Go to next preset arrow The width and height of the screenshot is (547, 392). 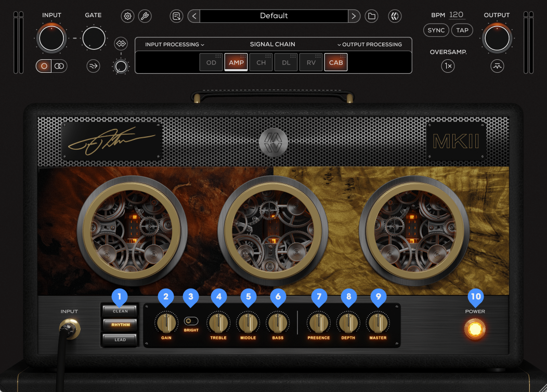click(x=354, y=16)
